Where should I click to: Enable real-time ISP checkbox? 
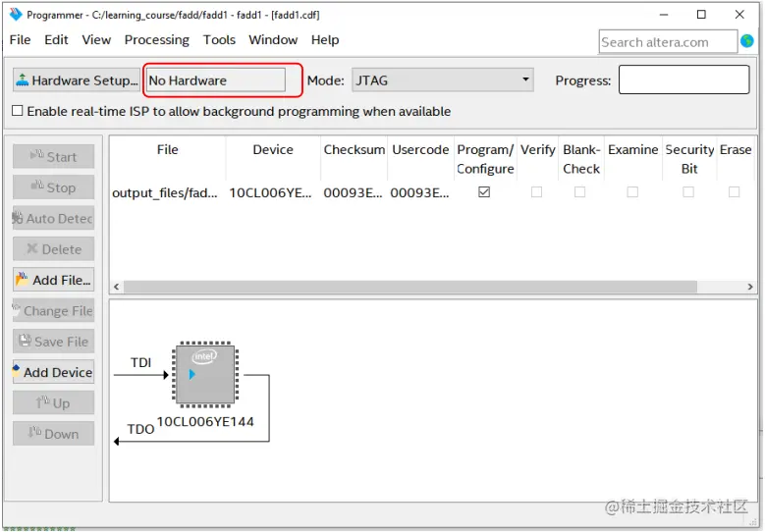[x=18, y=111]
